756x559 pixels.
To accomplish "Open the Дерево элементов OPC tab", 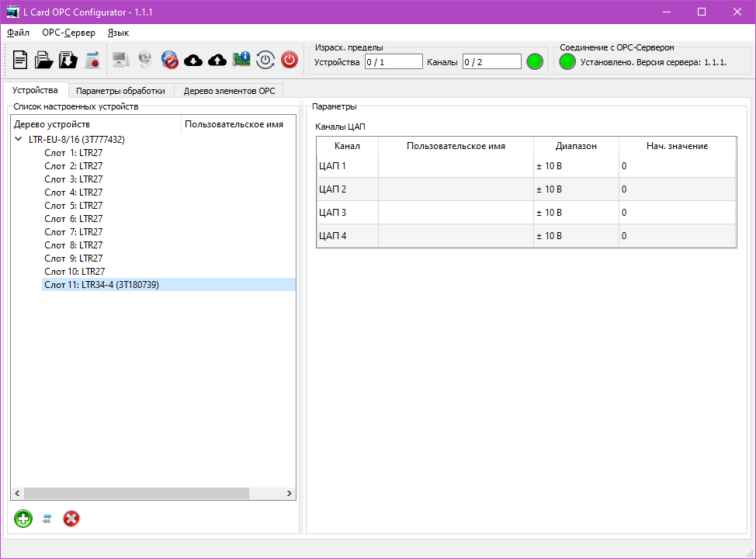I will [229, 91].
